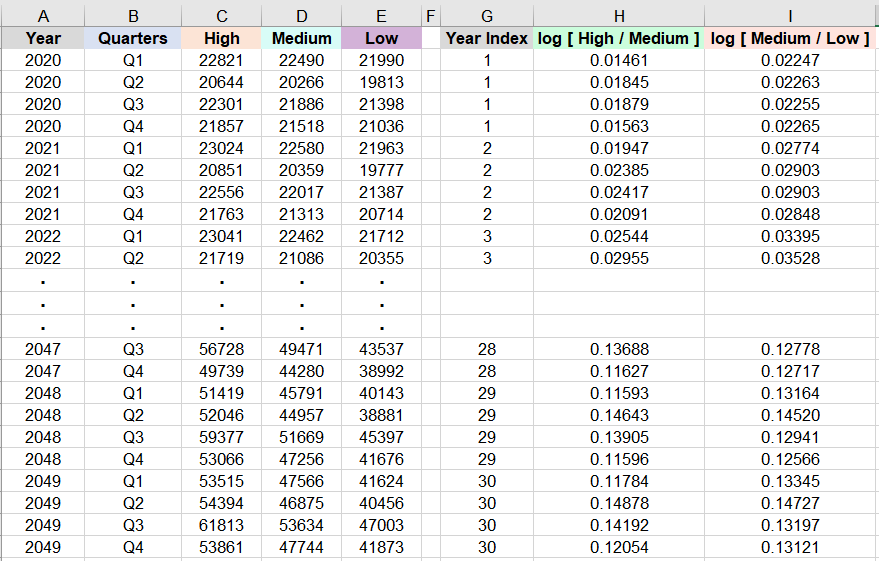
Task: Select column G header
Action: coord(487,16)
